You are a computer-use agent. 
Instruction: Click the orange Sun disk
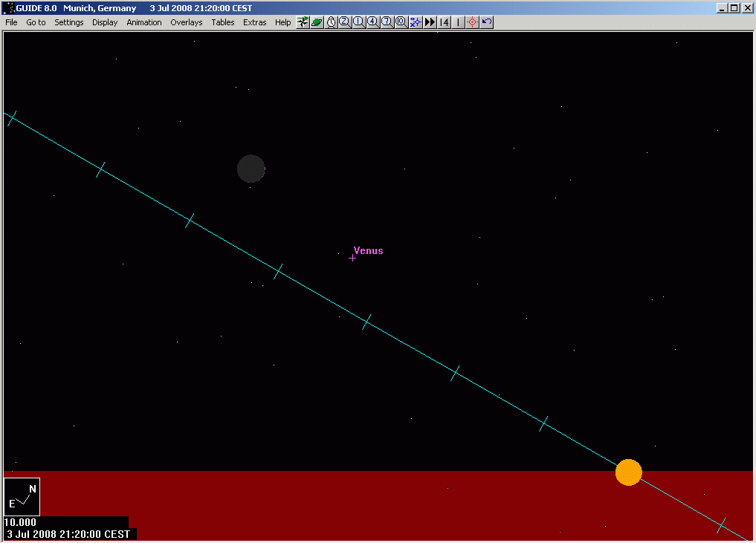[x=629, y=472]
